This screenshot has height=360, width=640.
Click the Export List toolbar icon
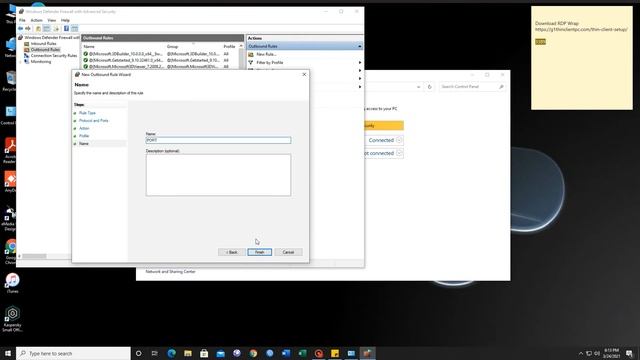point(56,29)
